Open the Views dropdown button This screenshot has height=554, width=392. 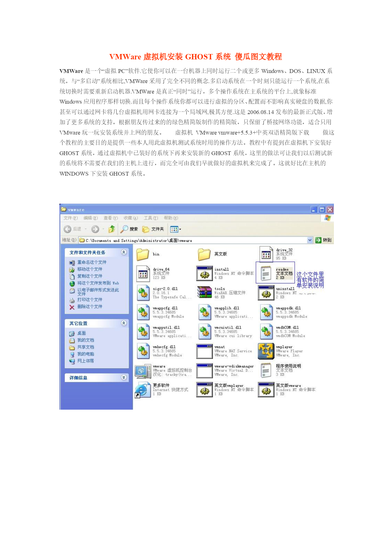coord(176,229)
